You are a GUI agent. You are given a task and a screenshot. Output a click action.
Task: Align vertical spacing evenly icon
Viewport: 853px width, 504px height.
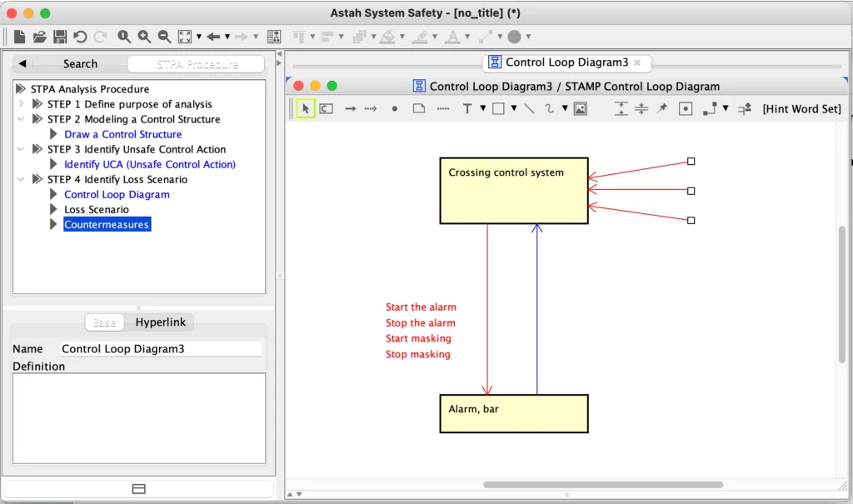pyautogui.click(x=621, y=108)
